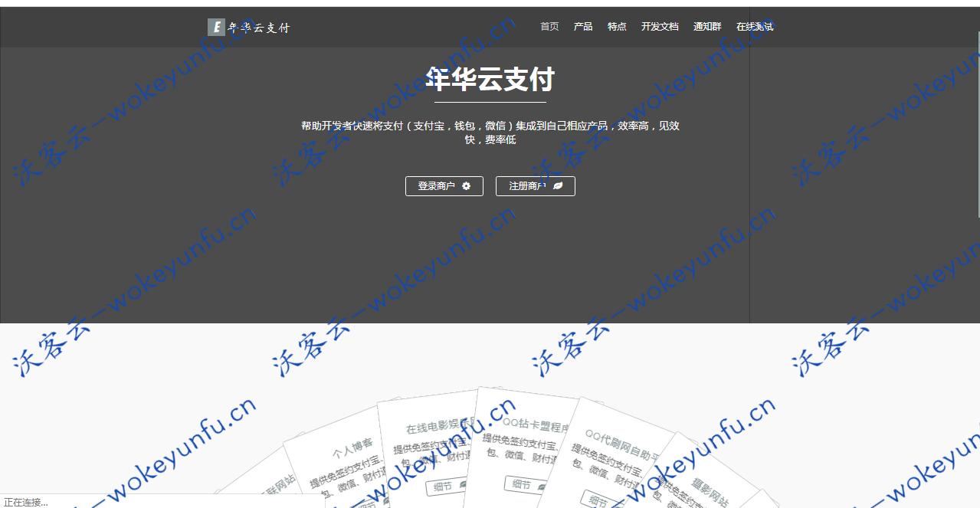Image resolution: width=980 pixels, height=508 pixels.
Task: Click the leaf icon in 注册商户 button
Action: [558, 186]
